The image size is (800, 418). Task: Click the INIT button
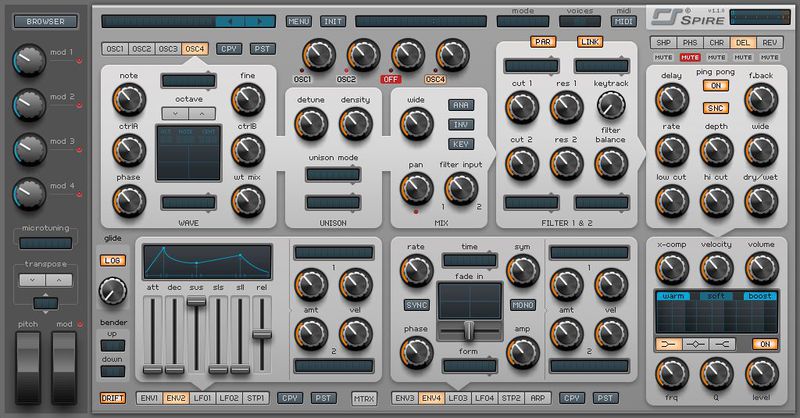pyautogui.click(x=332, y=21)
